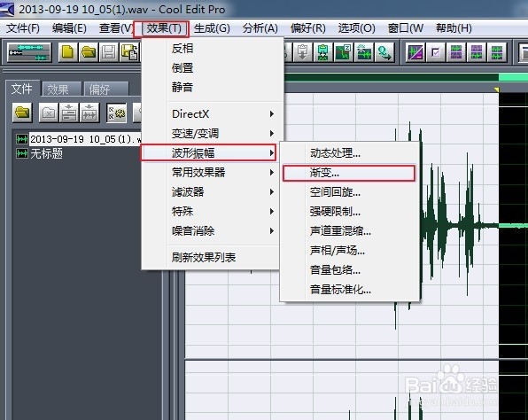The height and width of the screenshot is (420, 528).
Task: Click the new file toolbar icon
Action: pos(67,52)
